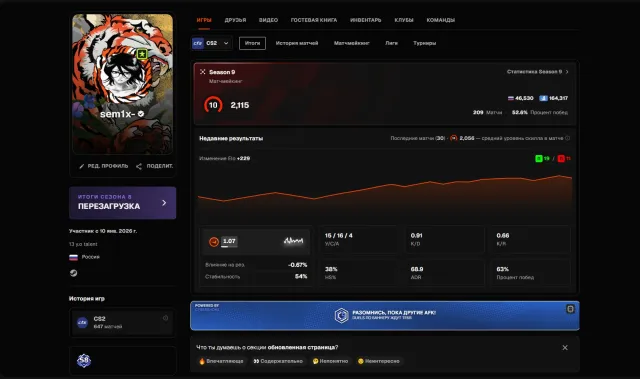
Task: Click the pencil edit icon
Action: click(x=82, y=166)
